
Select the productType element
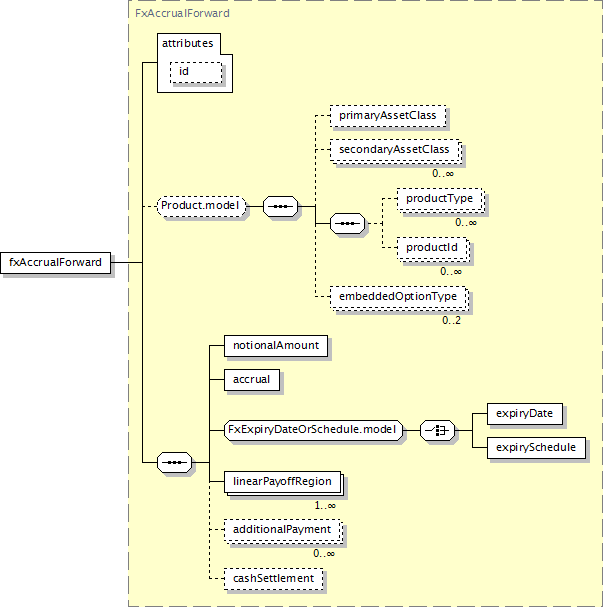point(439,199)
